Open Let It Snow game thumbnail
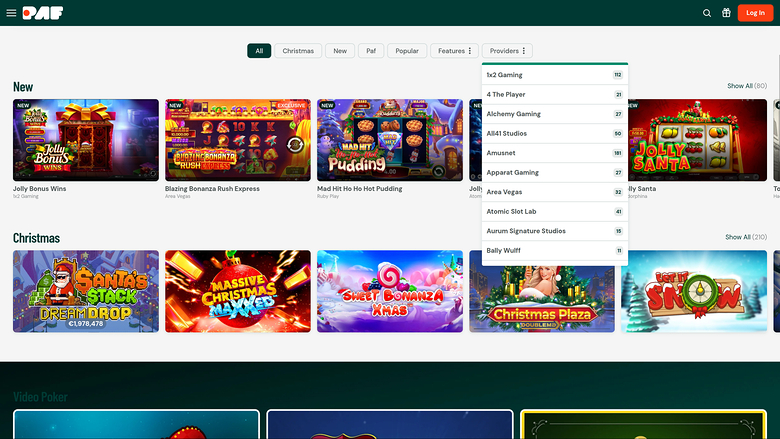This screenshot has width=780, height=439. pos(694,291)
